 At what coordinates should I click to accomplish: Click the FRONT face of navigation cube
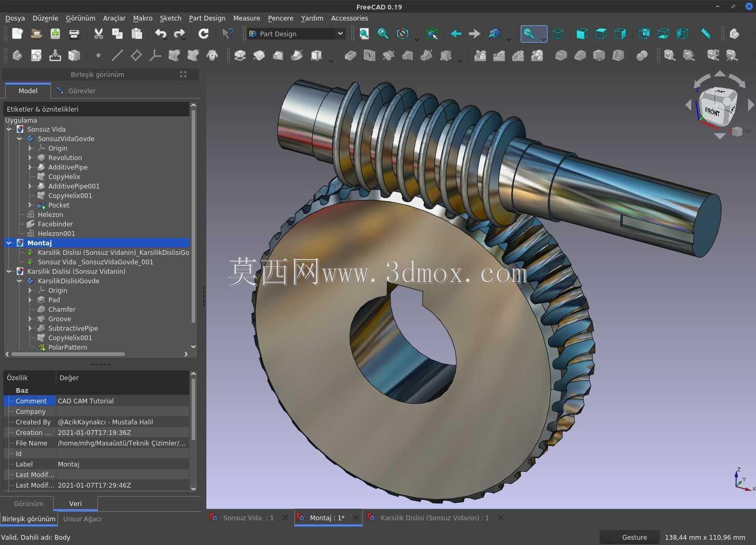[x=713, y=111]
